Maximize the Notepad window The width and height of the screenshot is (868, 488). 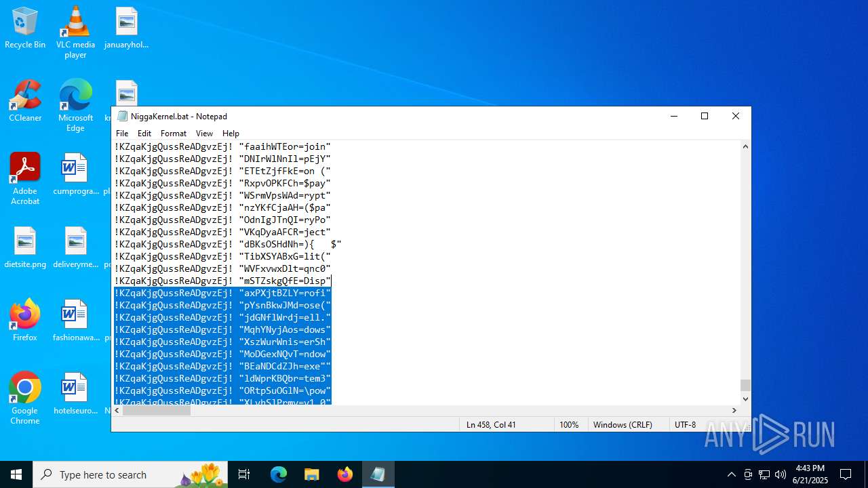coord(705,116)
